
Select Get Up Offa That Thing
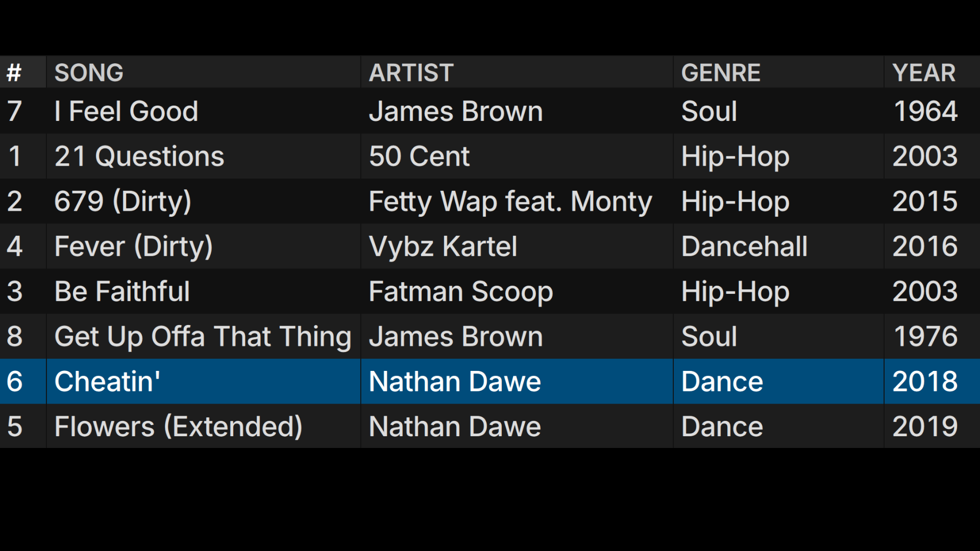(203, 336)
